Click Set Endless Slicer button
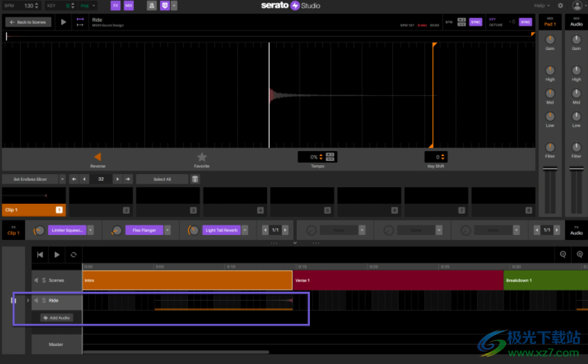The image size is (588, 364). pos(31,179)
